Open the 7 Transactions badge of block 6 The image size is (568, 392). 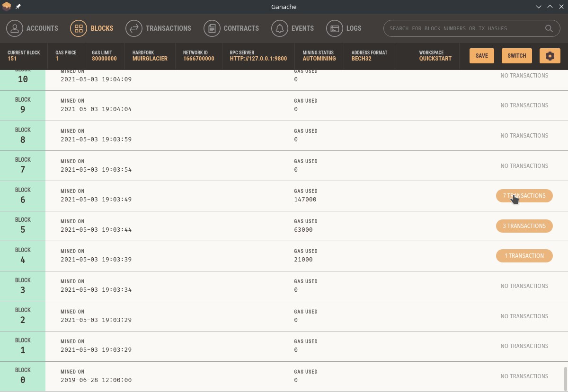pyautogui.click(x=524, y=196)
